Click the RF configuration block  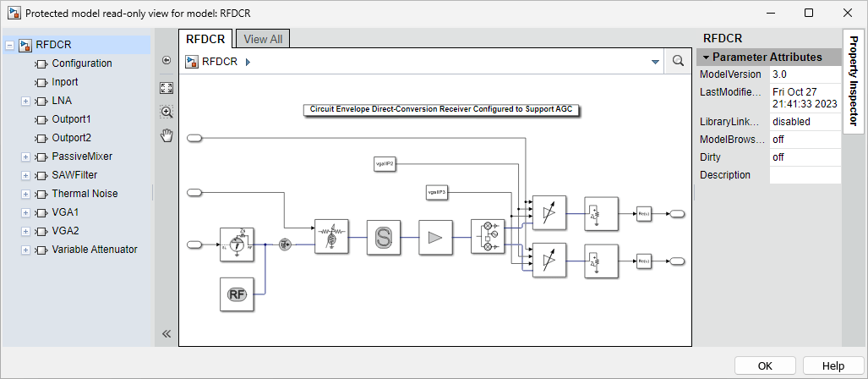coord(237,294)
